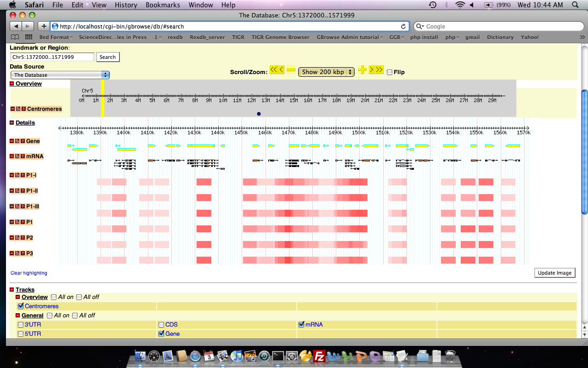
Task: Click the share icon beside mRNA track
Action: click(x=18, y=156)
